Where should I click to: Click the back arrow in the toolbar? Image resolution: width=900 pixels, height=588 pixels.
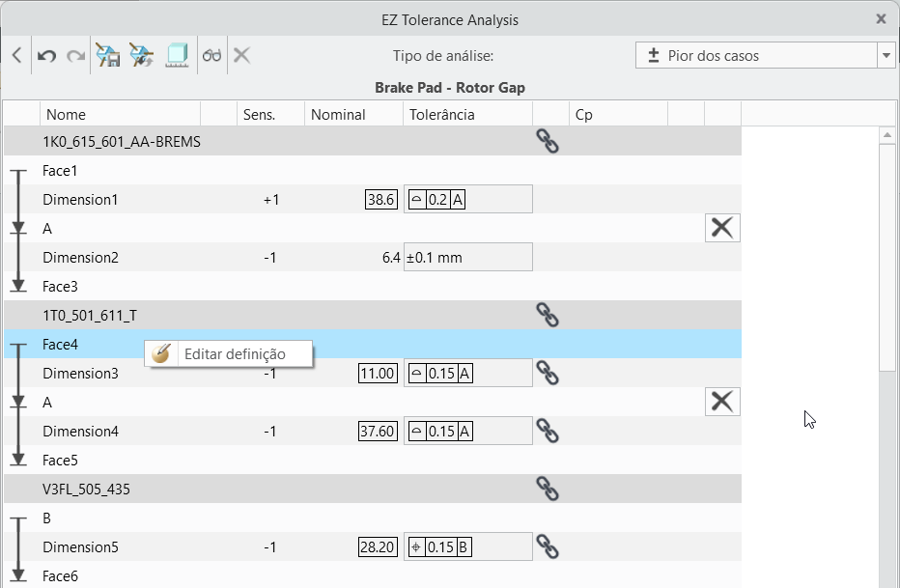pyautogui.click(x=17, y=56)
